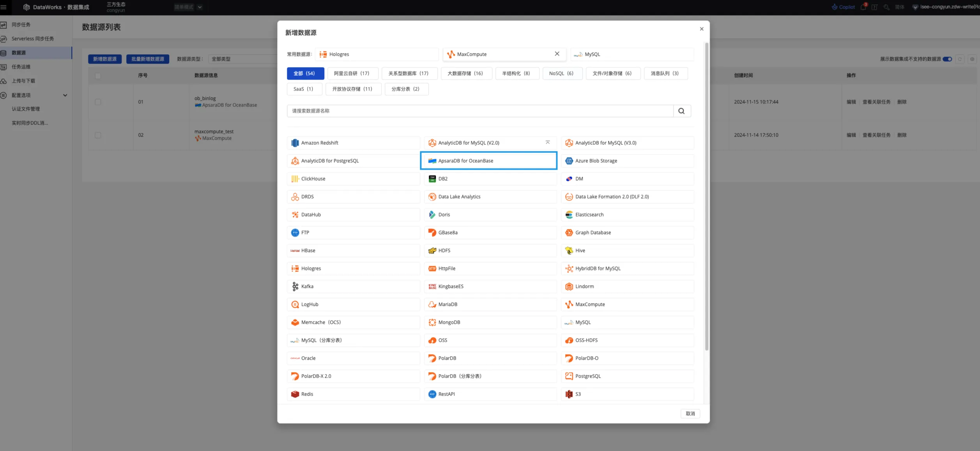
Task: Choose Hologres from common data sources
Action: point(377,54)
